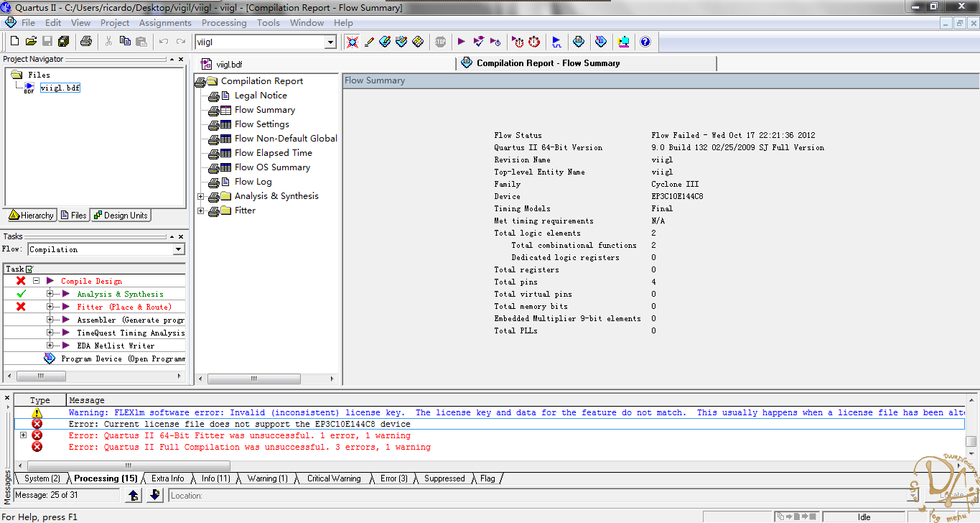
Task: Click the Program Device icon in Tasks
Action: click(x=50, y=358)
